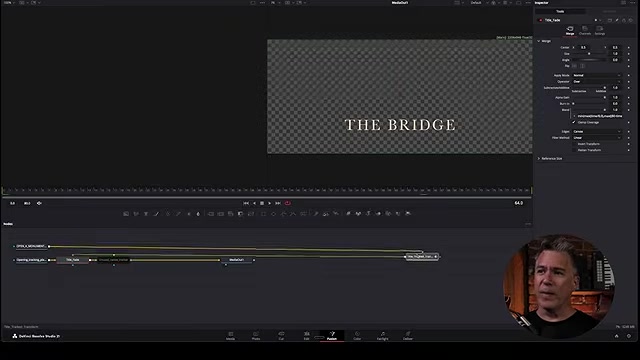Play reverse in the transport controls

tap(254, 203)
